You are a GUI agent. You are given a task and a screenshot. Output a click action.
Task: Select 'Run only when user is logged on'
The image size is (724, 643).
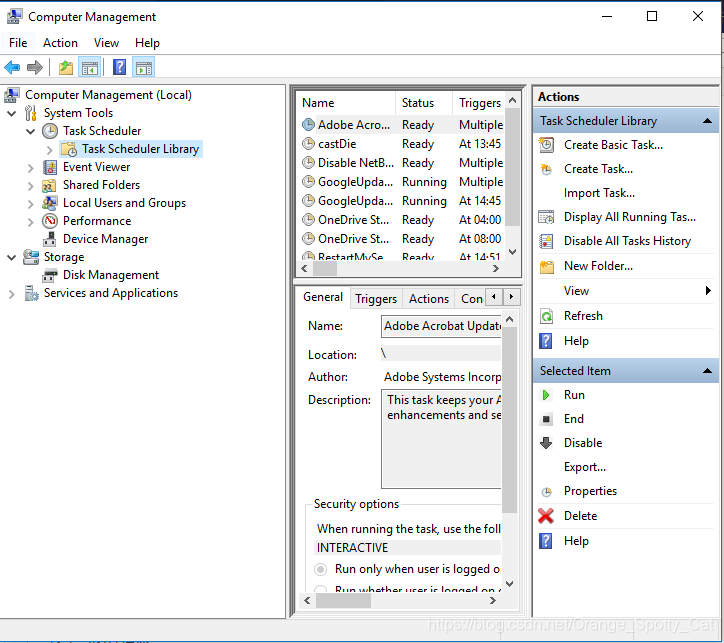320,569
